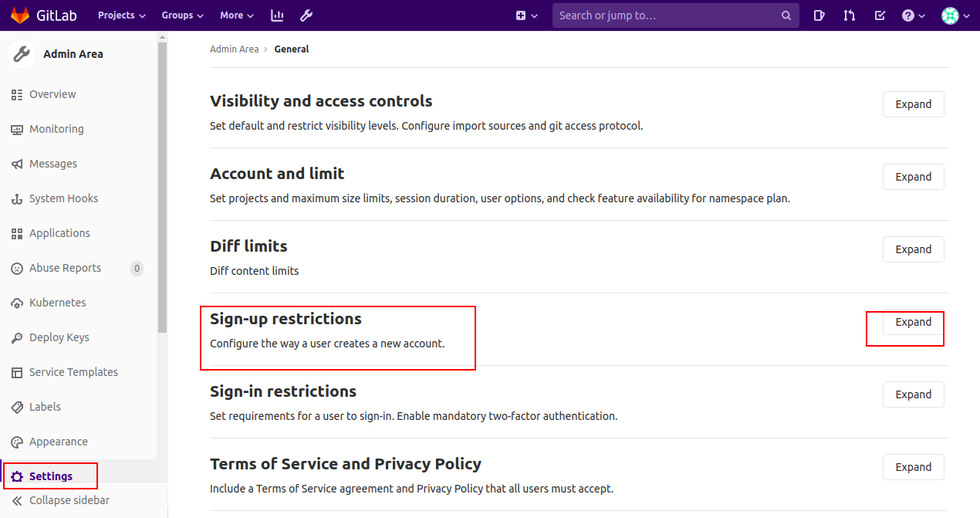Click the Admin Area wrench avatar in sidebar

22,54
